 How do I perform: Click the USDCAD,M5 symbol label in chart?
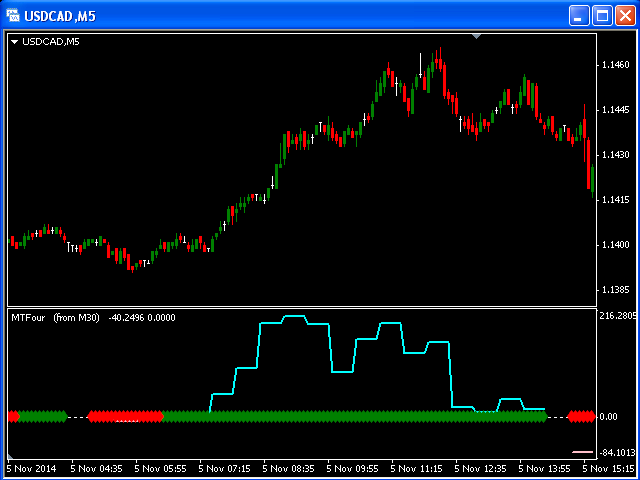51,42
